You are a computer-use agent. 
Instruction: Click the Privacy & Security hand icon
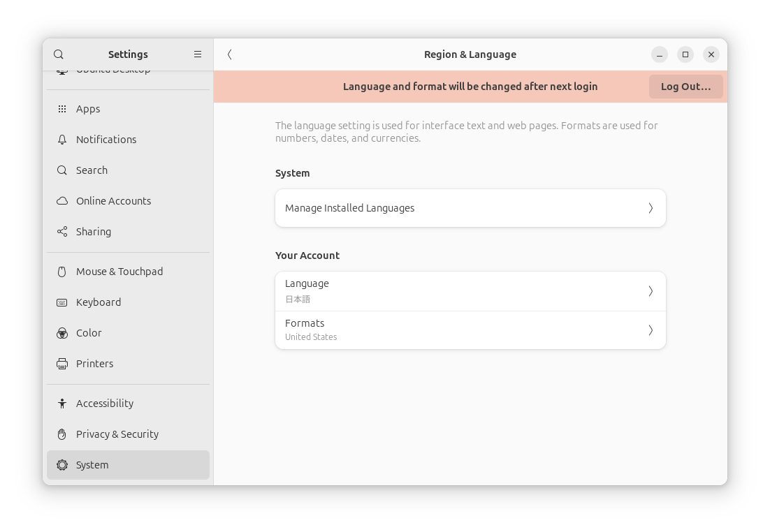62,434
